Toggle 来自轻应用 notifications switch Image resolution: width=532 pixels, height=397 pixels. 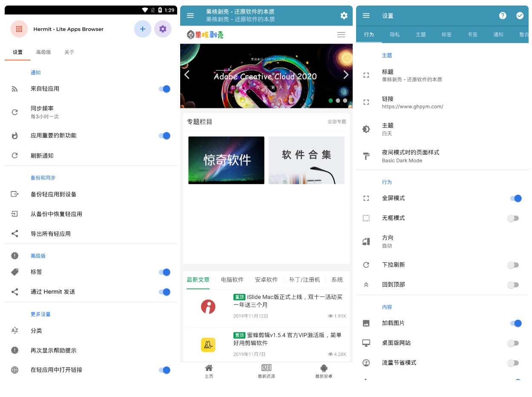[164, 89]
